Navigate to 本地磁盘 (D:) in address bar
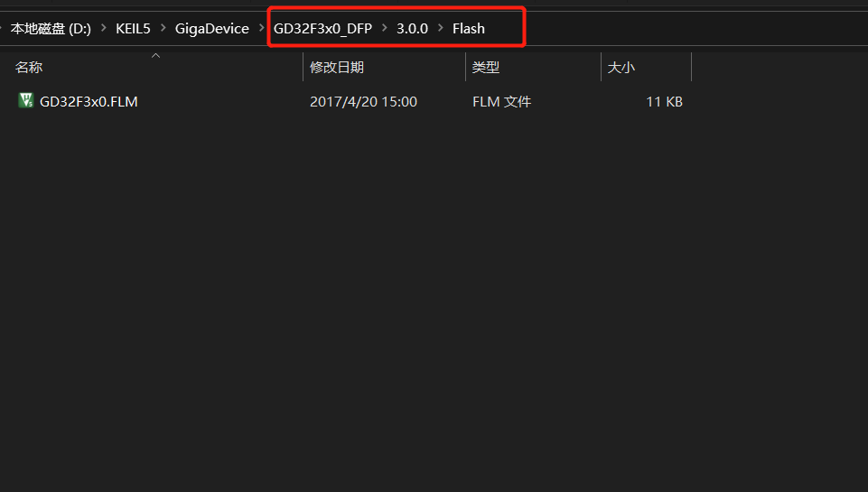The width and height of the screenshot is (868, 492). (51, 29)
